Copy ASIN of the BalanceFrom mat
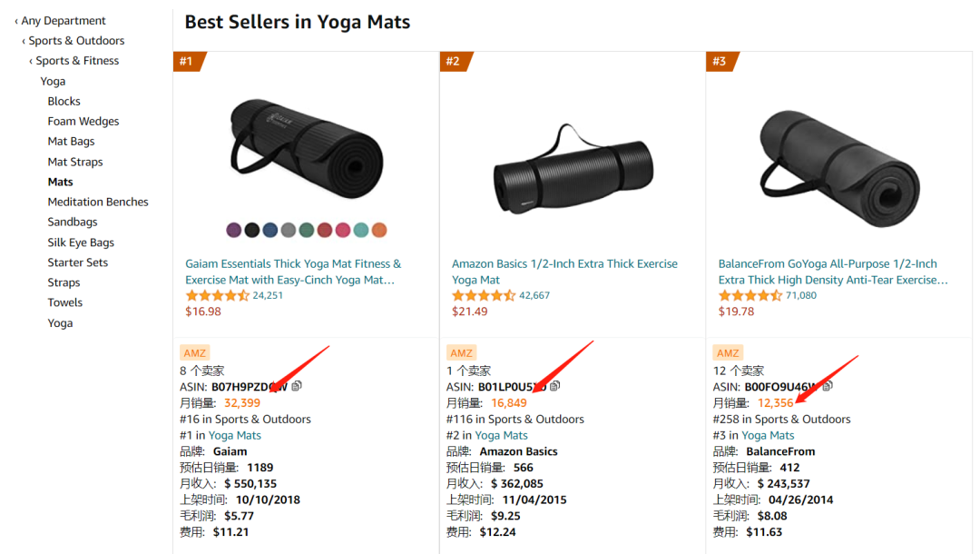This screenshot has height=554, width=980. pyautogui.click(x=828, y=386)
